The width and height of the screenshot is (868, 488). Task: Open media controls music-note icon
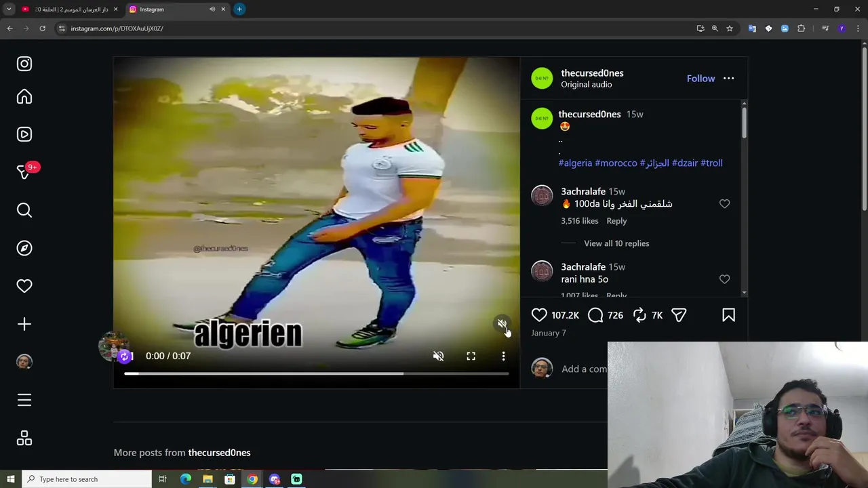point(825,28)
